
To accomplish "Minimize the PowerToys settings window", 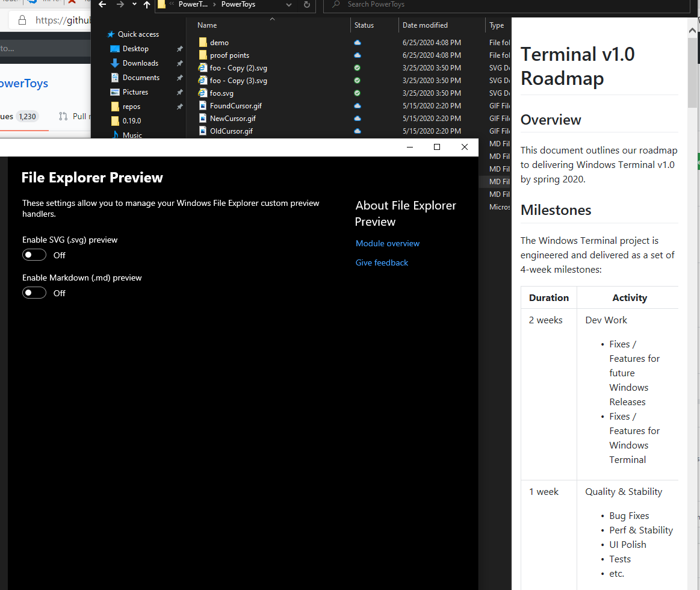I will coord(410,147).
